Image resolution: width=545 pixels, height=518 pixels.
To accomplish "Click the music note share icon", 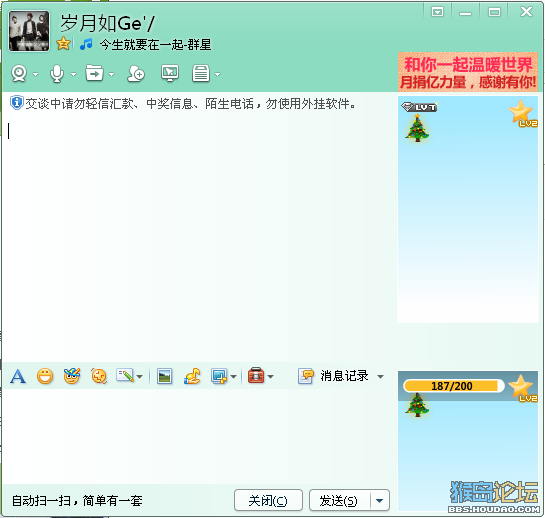I will click(192, 376).
